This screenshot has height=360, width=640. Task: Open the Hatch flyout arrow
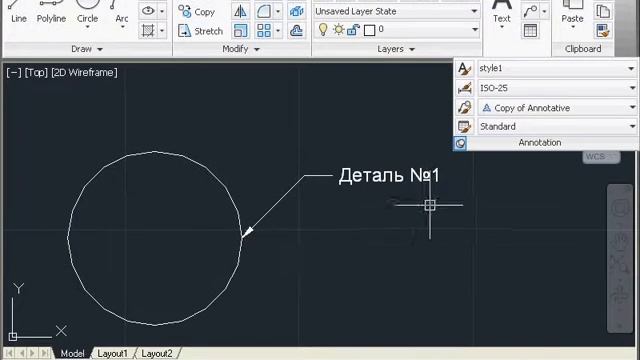(x=162, y=31)
